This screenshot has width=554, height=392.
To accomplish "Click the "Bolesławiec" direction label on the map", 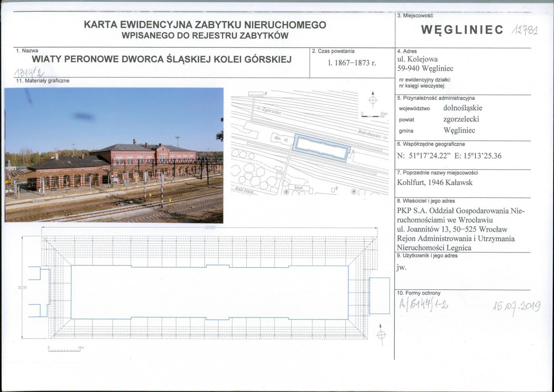I will click(x=372, y=135).
